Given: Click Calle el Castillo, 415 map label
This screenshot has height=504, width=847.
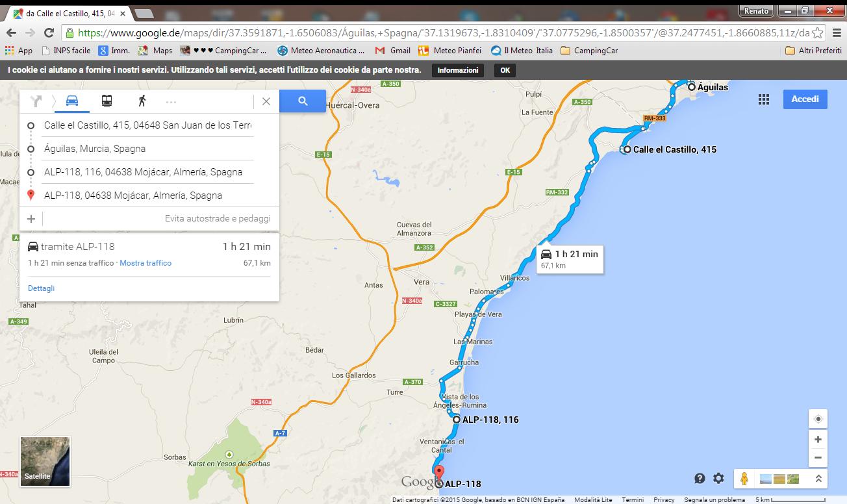Looking at the screenshot, I should pos(675,149).
